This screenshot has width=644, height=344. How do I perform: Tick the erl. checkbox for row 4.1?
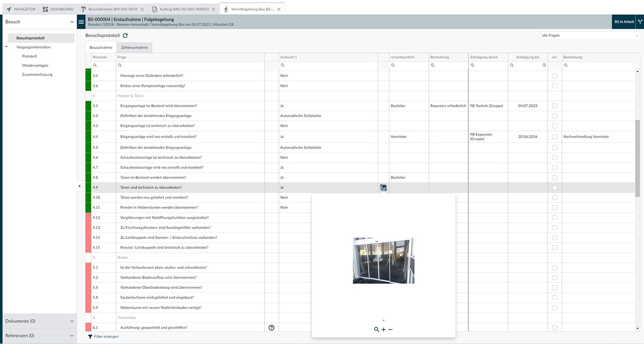[555, 106]
